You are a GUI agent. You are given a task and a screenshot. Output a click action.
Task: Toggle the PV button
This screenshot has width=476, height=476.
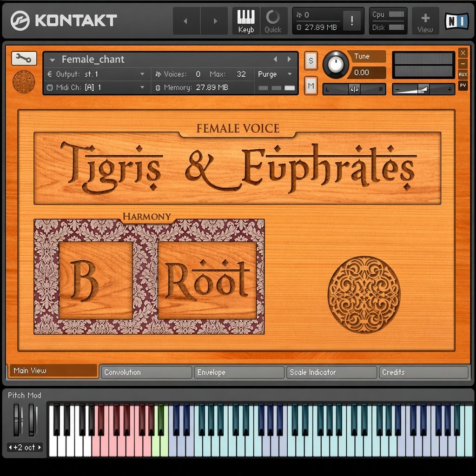[463, 86]
